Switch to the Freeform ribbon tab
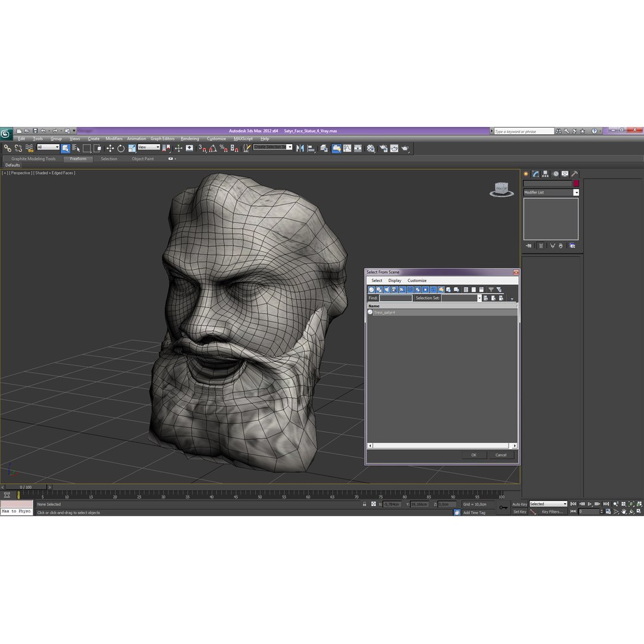The height and width of the screenshot is (644, 644). click(x=78, y=159)
